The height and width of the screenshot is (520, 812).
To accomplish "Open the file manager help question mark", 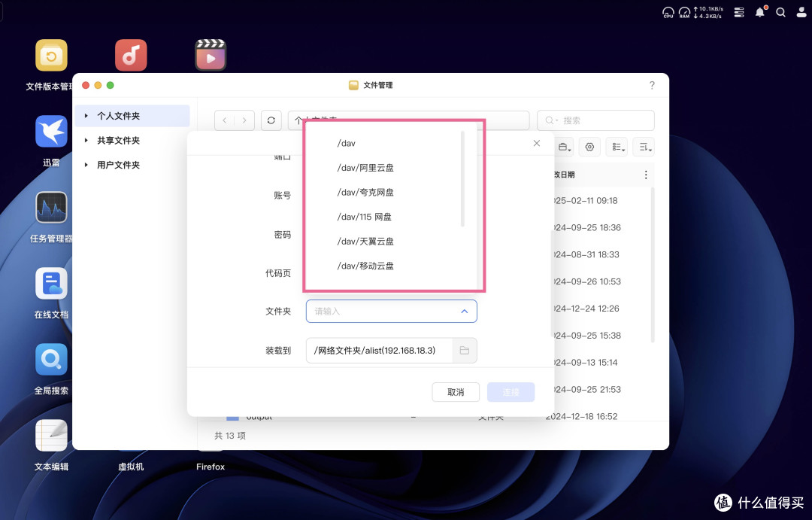I will coord(652,85).
